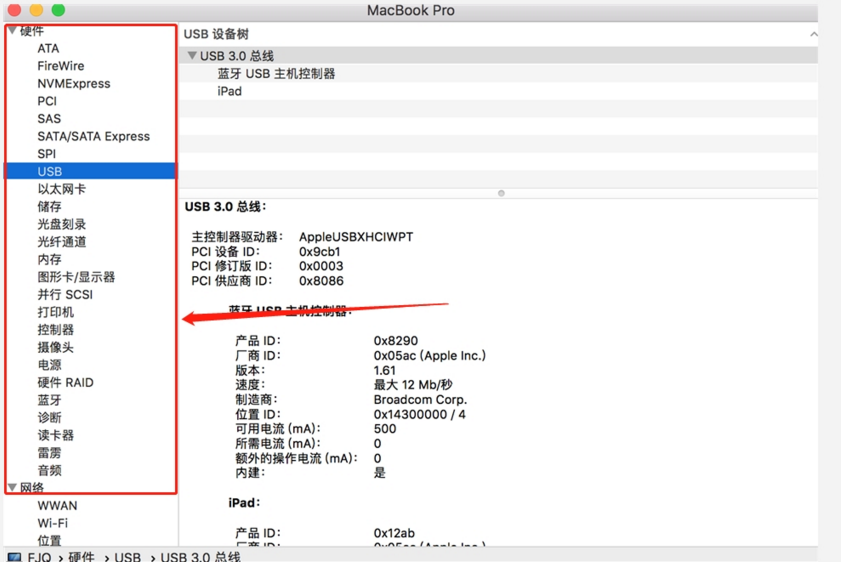Collapse the 硬件 hardware section triangle
Screen dimensions: 850x566
pos(13,31)
